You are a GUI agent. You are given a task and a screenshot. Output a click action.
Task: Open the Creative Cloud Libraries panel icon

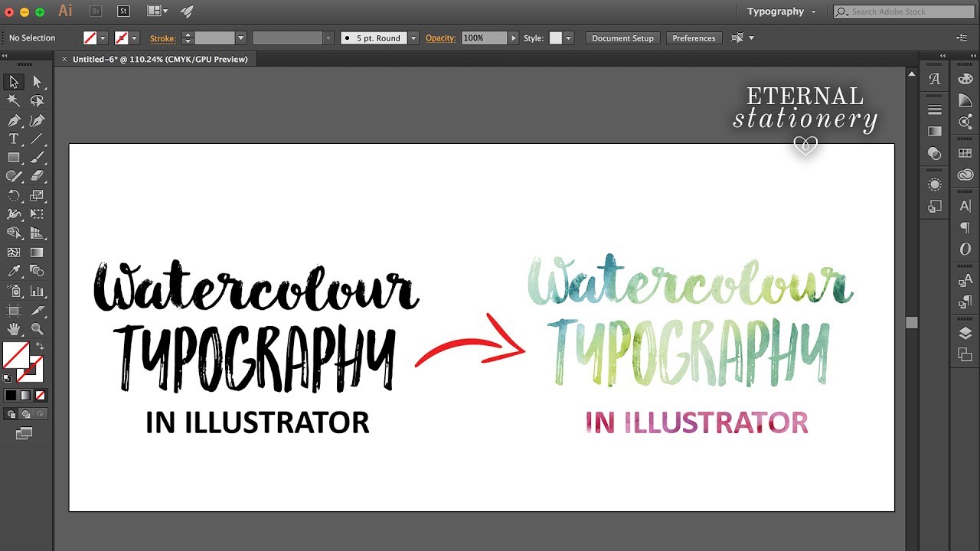tap(965, 175)
